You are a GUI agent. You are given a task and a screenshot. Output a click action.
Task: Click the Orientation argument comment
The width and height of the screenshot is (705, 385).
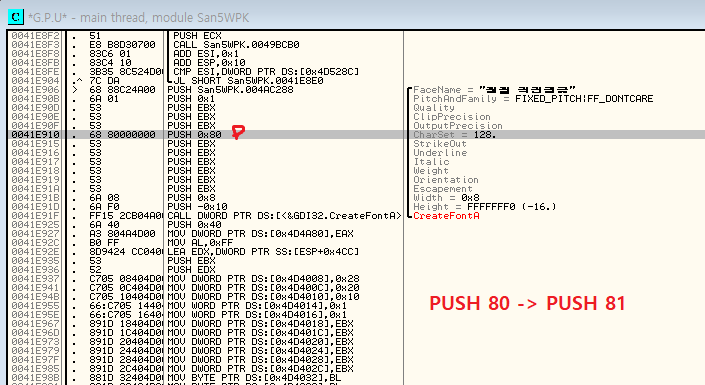[x=446, y=179]
